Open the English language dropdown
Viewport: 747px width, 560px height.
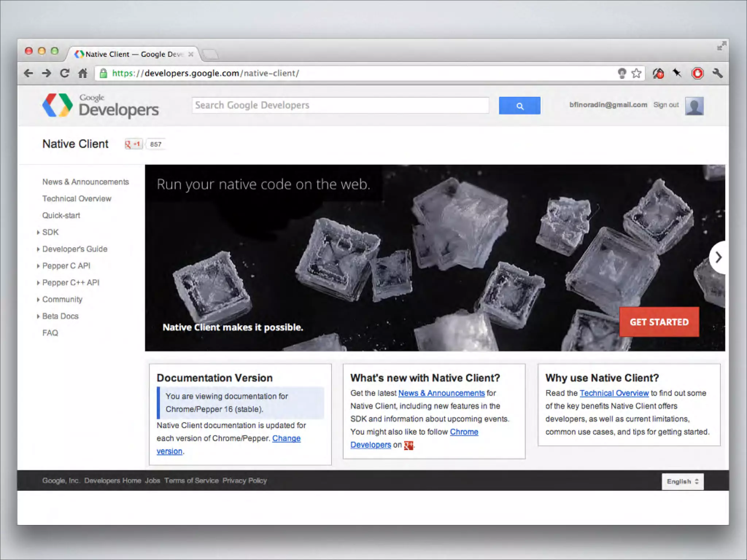coord(682,482)
